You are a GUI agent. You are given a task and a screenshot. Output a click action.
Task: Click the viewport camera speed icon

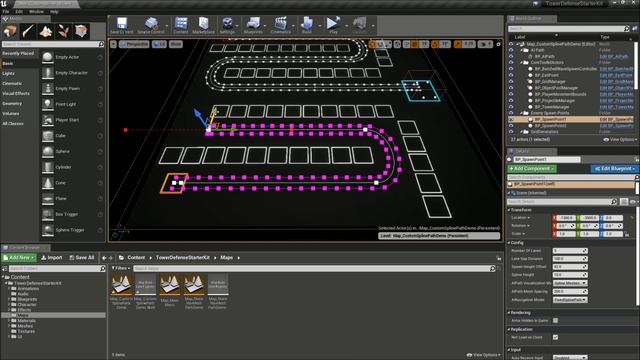coord(485,44)
